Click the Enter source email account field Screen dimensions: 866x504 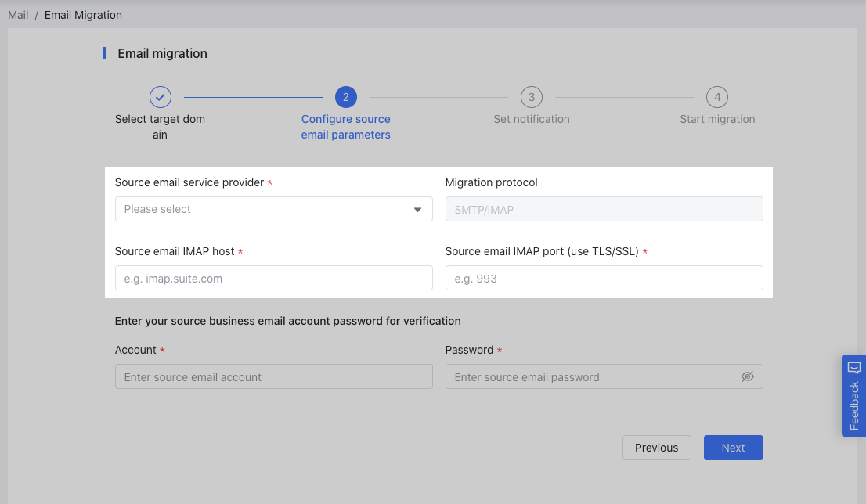point(273,376)
